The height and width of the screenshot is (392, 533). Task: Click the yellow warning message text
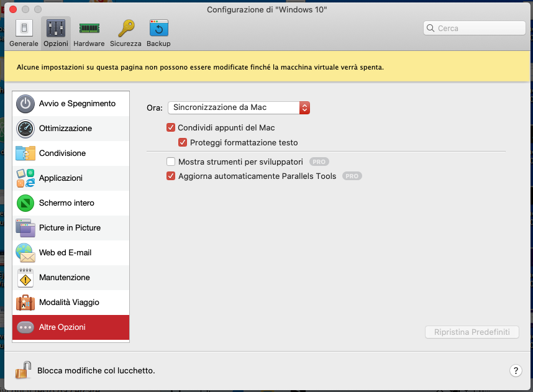pyautogui.click(x=200, y=67)
